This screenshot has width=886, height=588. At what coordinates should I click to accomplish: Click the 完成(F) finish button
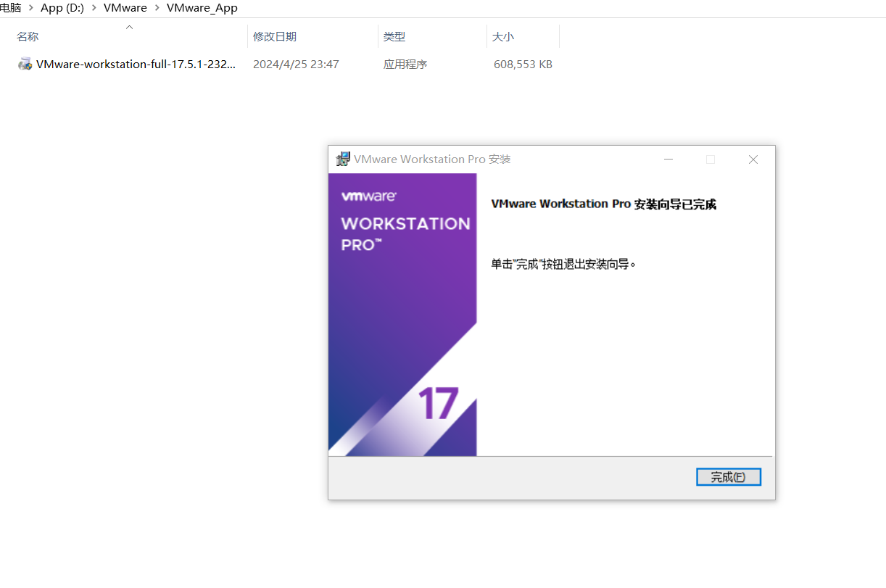728,477
